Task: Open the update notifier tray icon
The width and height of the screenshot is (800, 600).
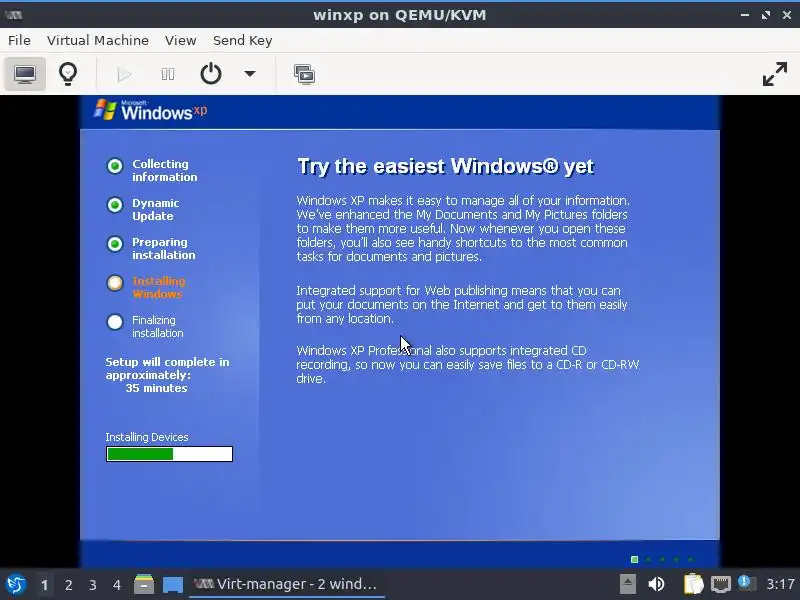Action: pos(746,583)
